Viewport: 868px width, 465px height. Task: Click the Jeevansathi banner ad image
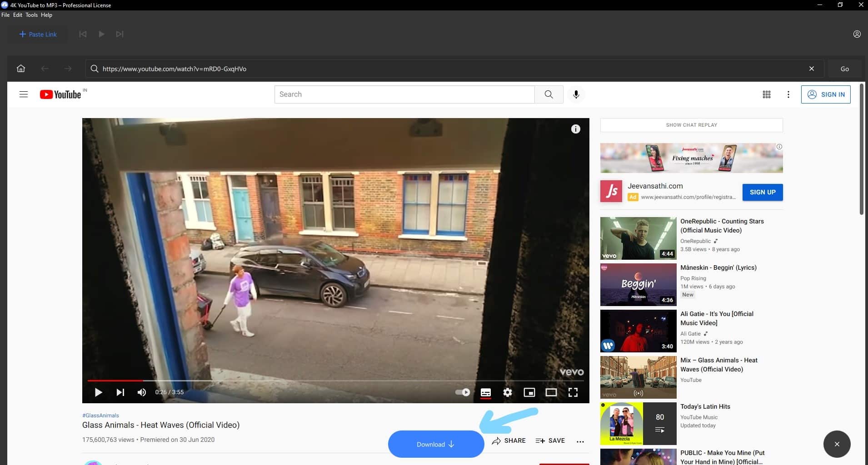691,158
